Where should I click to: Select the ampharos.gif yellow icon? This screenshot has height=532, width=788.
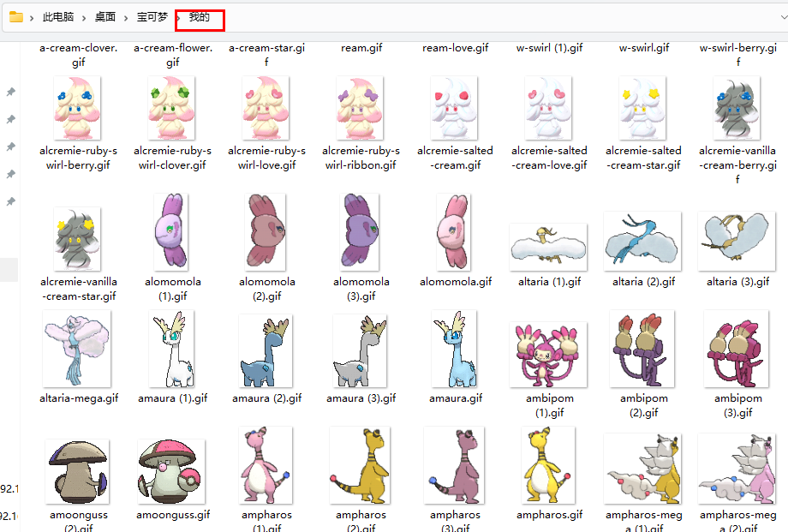[x=548, y=466]
